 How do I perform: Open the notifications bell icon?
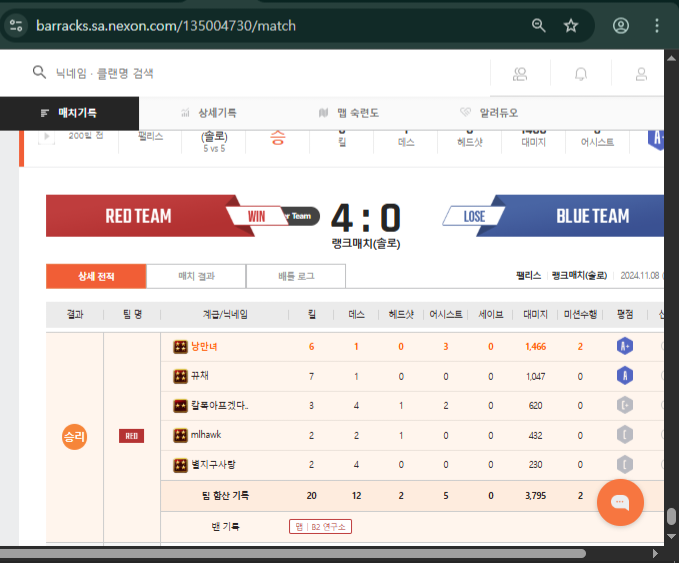(x=581, y=73)
